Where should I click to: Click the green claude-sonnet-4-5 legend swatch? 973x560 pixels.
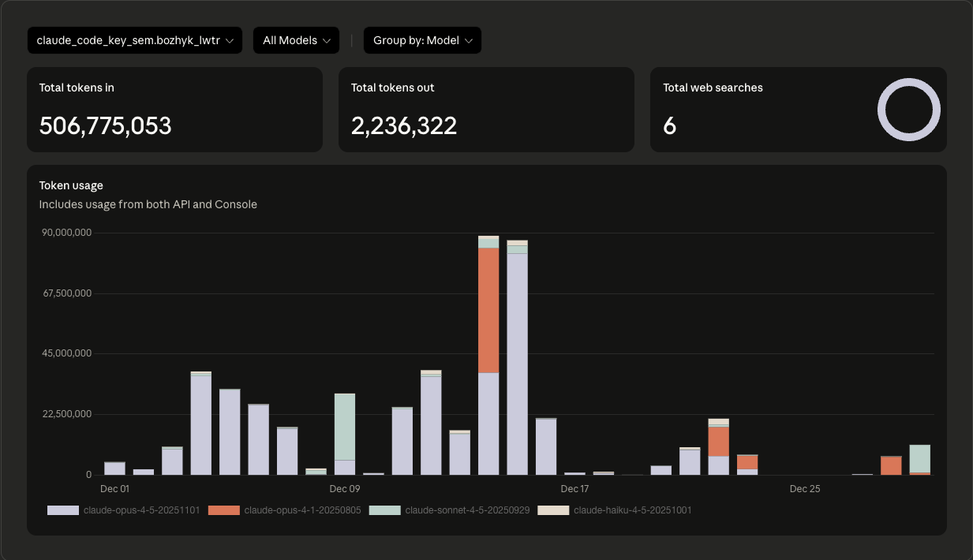tap(384, 510)
